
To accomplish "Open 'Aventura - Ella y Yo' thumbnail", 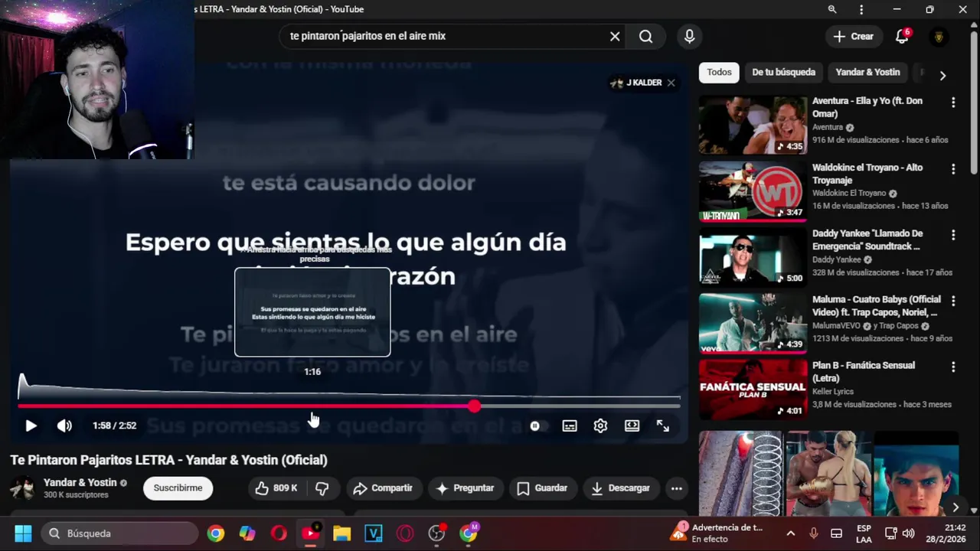I will (753, 125).
